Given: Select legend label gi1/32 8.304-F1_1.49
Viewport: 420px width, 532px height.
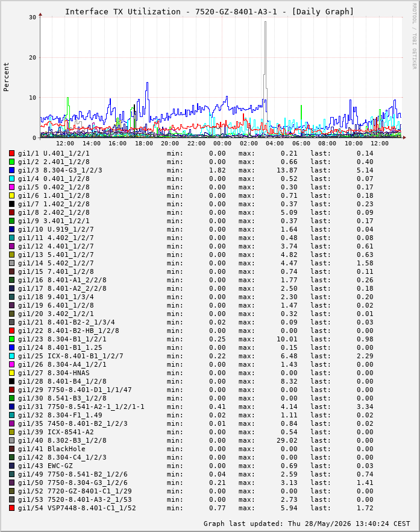Looking at the screenshot, I should [x=60, y=415].
